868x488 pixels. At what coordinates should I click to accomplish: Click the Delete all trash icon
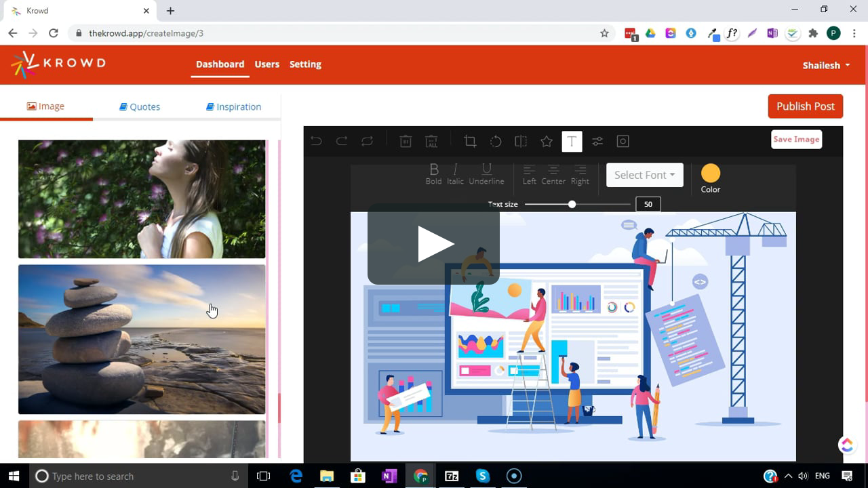click(431, 141)
